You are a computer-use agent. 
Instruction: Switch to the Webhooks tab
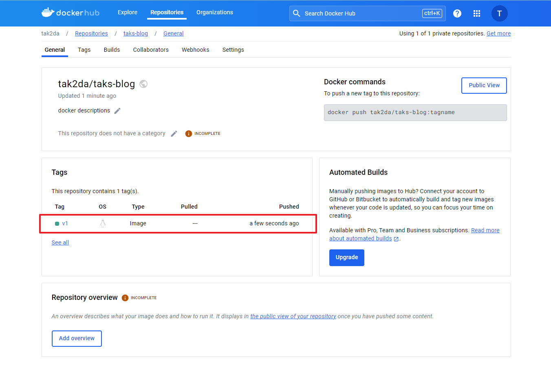[196, 50]
